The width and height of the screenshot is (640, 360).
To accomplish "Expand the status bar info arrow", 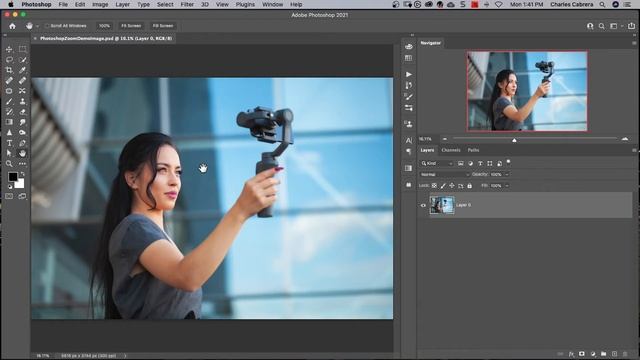I will (125, 356).
